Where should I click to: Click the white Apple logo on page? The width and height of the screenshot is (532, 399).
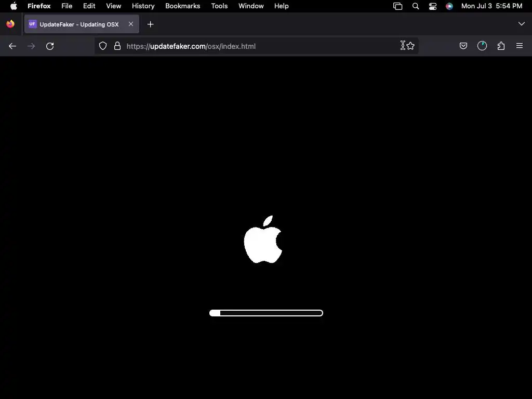(263, 239)
